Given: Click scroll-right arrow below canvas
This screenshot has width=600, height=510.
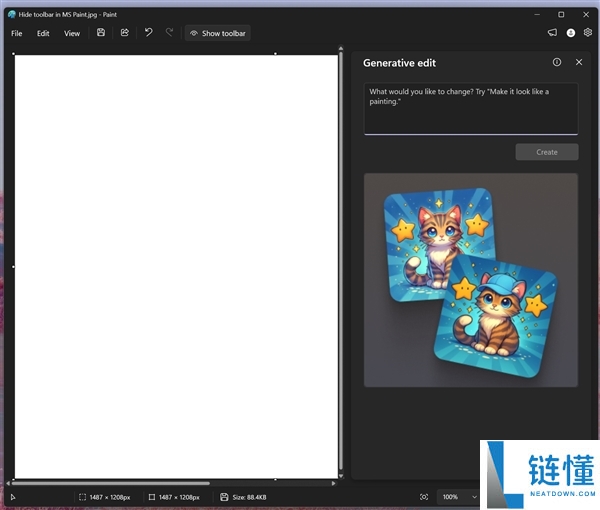Looking at the screenshot, I should coord(334,484).
